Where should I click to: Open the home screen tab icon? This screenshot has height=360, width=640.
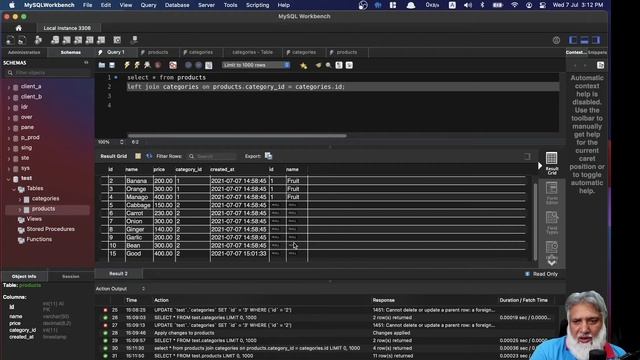pos(18,28)
